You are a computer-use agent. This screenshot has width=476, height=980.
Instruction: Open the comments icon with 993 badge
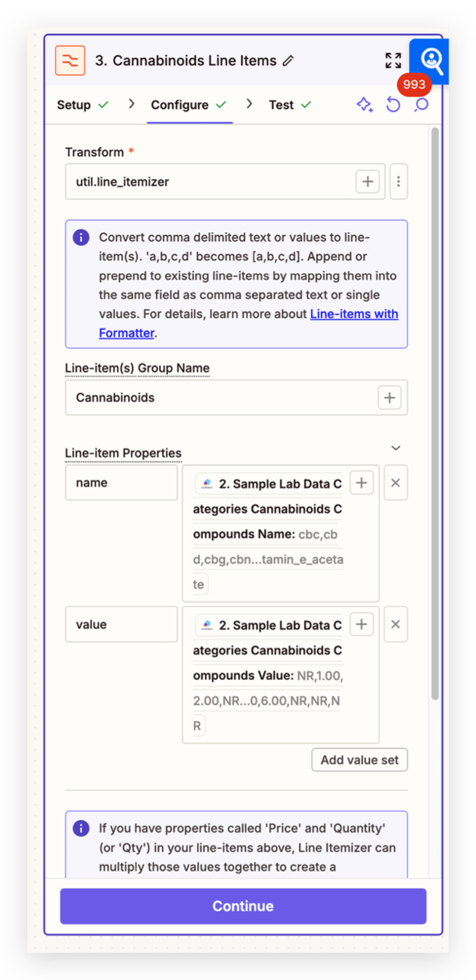tap(421, 105)
